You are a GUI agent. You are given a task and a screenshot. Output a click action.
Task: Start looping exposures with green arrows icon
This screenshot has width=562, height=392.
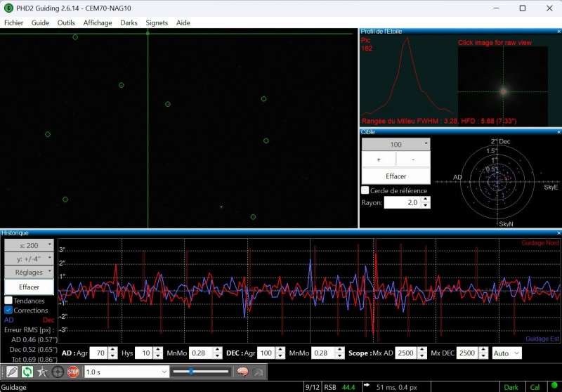click(27, 372)
